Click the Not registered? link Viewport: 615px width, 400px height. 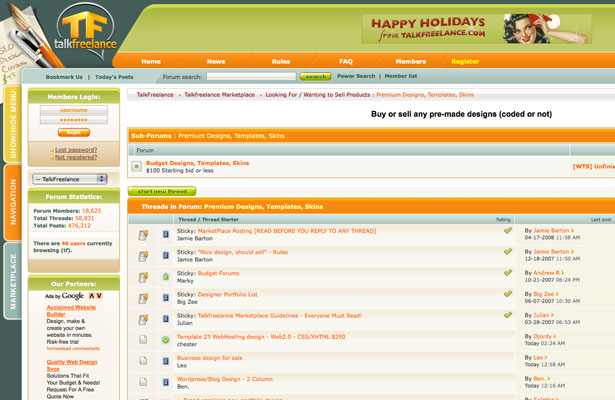click(x=76, y=157)
